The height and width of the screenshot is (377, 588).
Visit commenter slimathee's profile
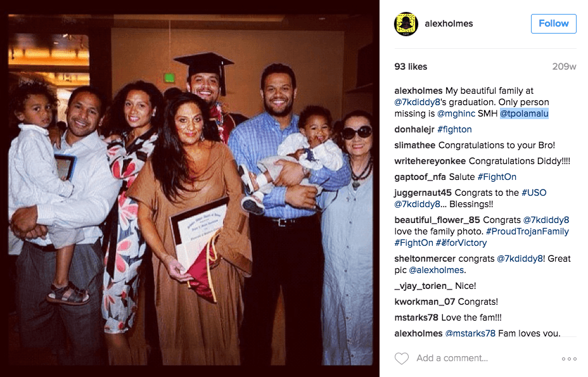click(415, 145)
